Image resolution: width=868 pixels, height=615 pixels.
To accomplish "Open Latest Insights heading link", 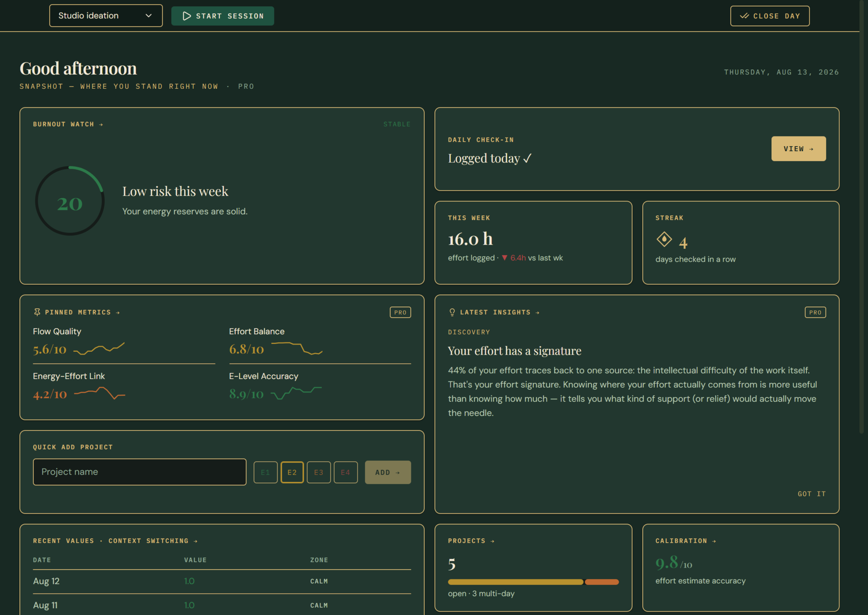I will tap(500, 313).
